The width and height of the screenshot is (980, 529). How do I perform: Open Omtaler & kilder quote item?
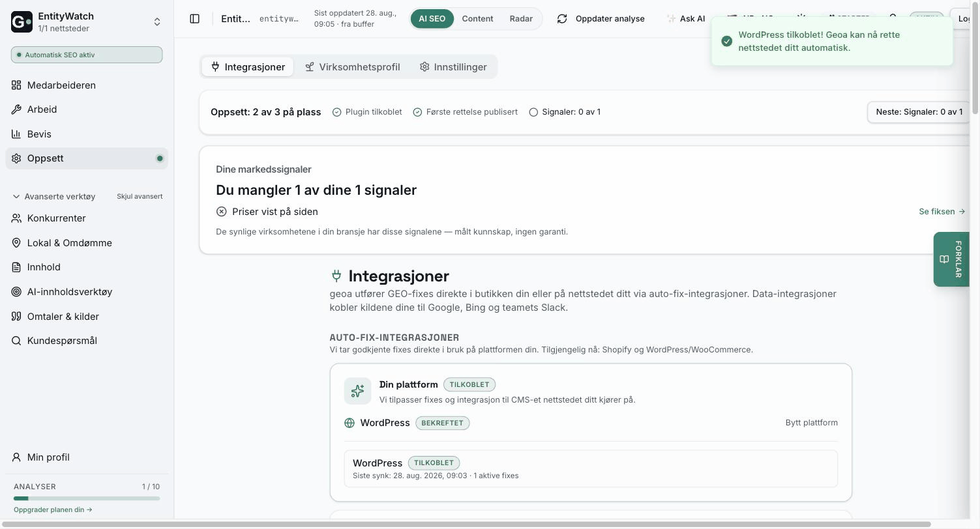pos(87,317)
